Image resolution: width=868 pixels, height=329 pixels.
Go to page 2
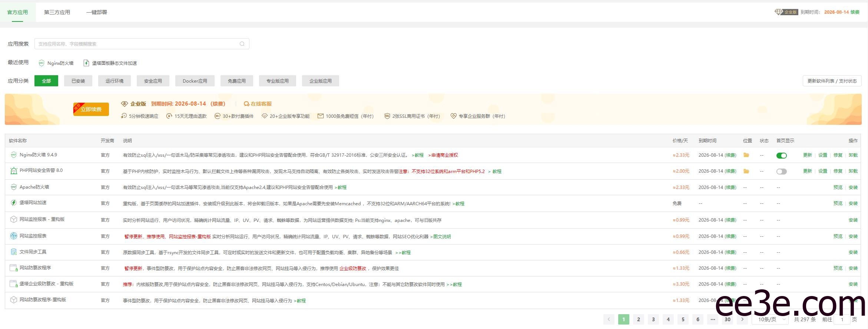639,319
